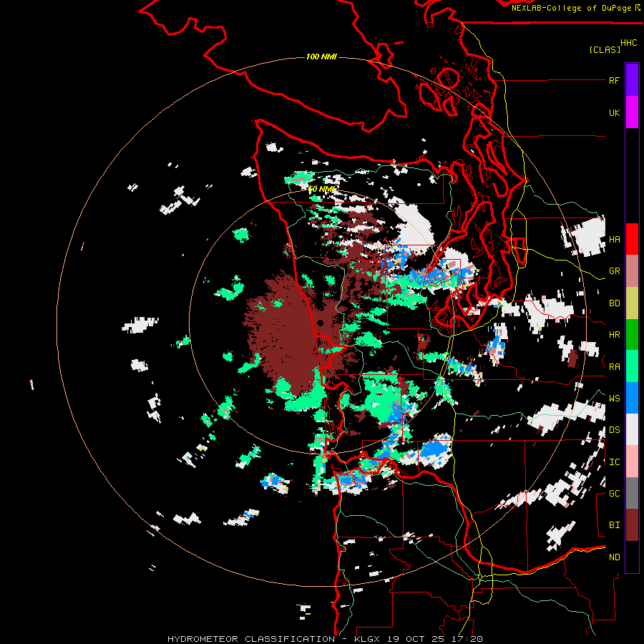Pick the light green RA rain swatch
The image size is (644, 644).
point(632,366)
